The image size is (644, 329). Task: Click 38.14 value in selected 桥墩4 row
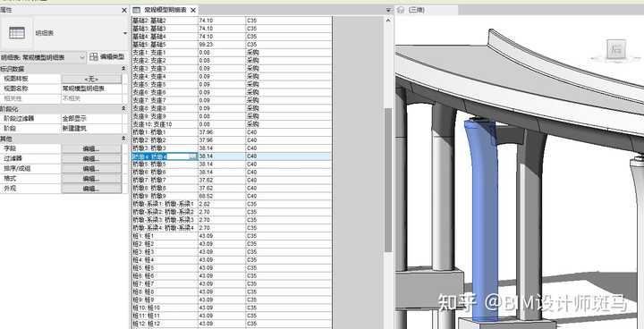pos(222,156)
